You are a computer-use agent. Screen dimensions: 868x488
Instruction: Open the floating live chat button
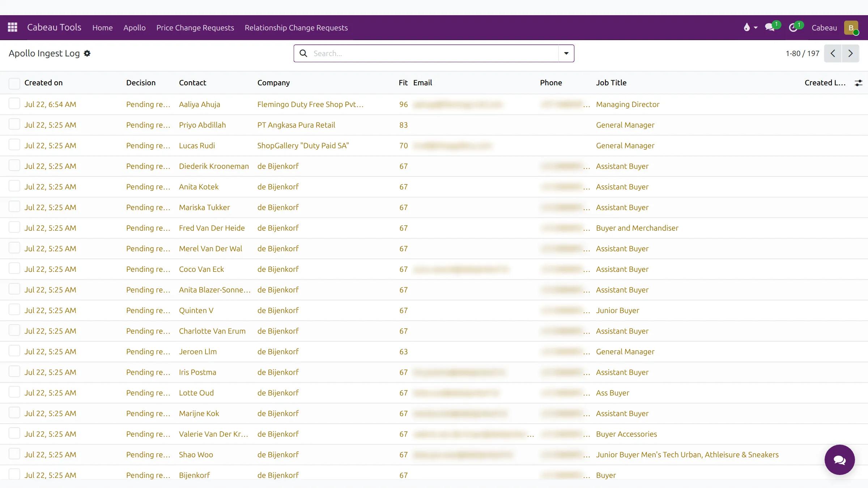tap(839, 460)
